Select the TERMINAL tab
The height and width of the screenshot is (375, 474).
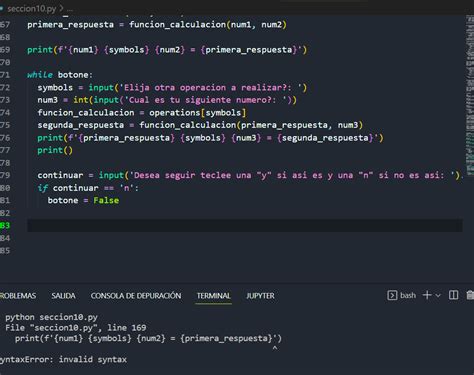213,296
